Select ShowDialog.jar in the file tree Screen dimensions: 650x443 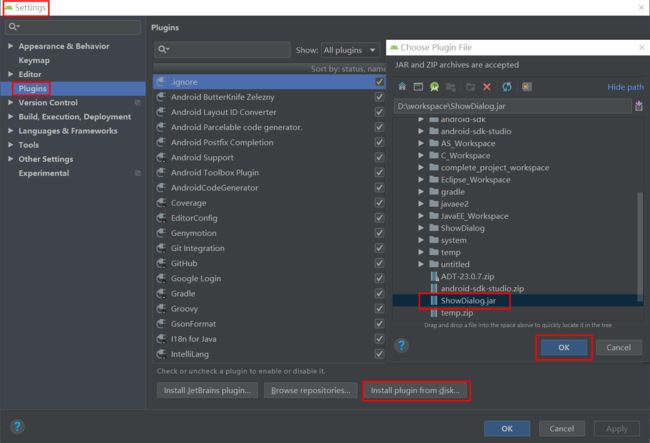click(x=468, y=301)
